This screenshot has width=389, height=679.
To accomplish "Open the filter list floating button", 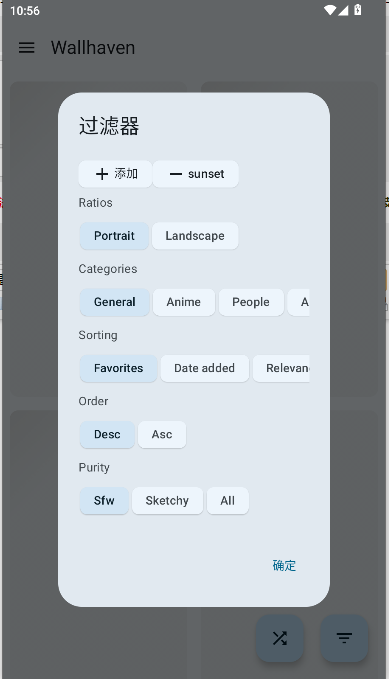I will click(x=344, y=638).
